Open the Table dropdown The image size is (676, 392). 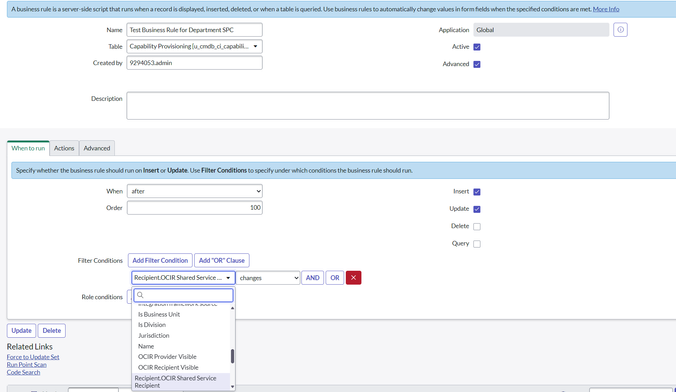click(x=194, y=46)
